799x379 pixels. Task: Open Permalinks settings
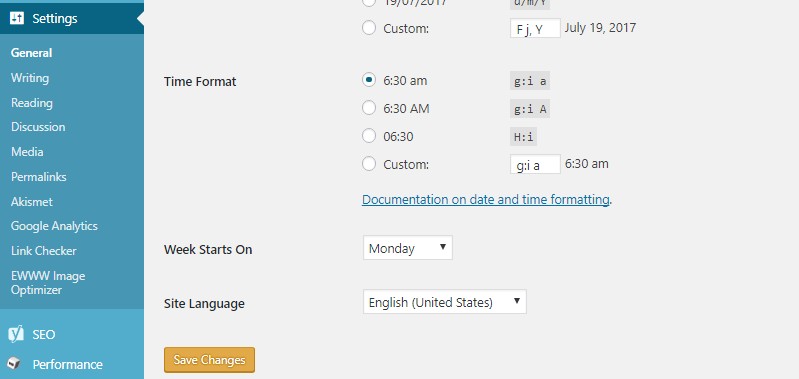pyautogui.click(x=39, y=177)
